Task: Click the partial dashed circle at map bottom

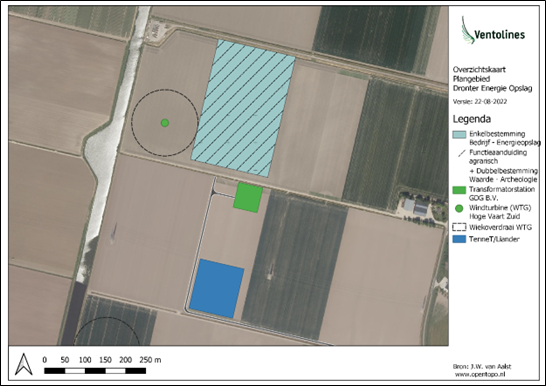Action: coord(107,331)
